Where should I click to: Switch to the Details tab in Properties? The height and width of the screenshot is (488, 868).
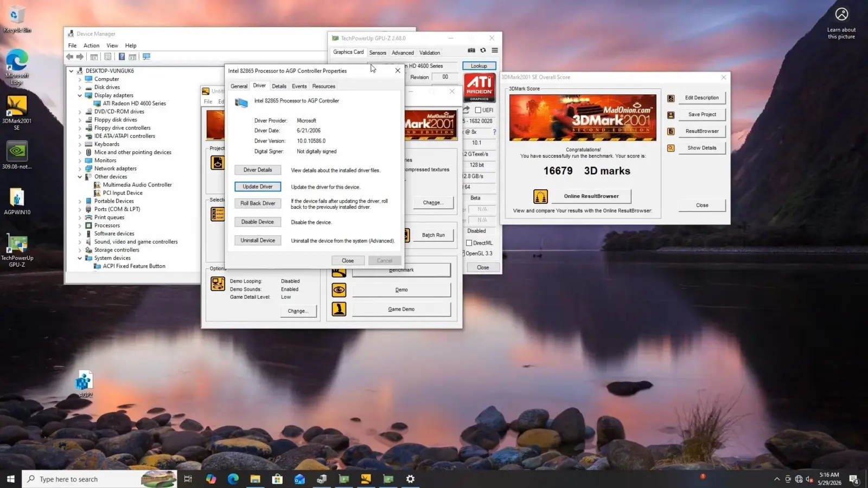279,86
